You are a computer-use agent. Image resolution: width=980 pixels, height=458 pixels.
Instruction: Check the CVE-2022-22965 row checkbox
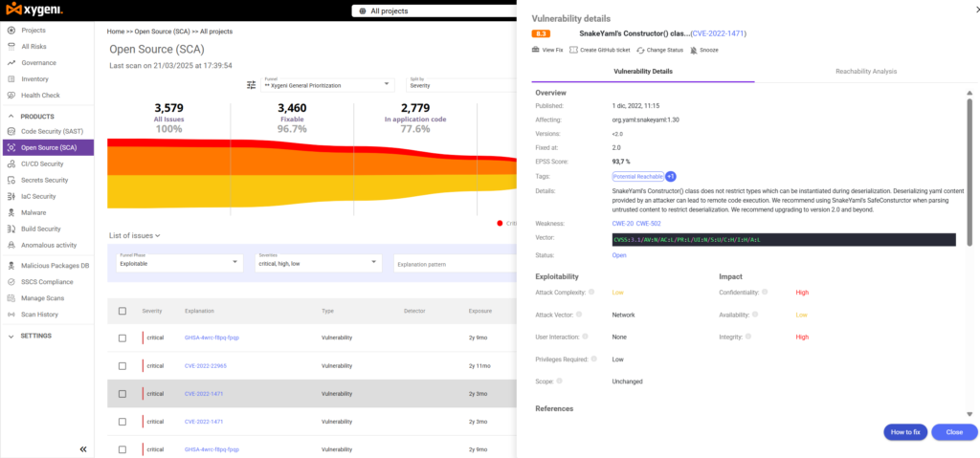tap(122, 366)
